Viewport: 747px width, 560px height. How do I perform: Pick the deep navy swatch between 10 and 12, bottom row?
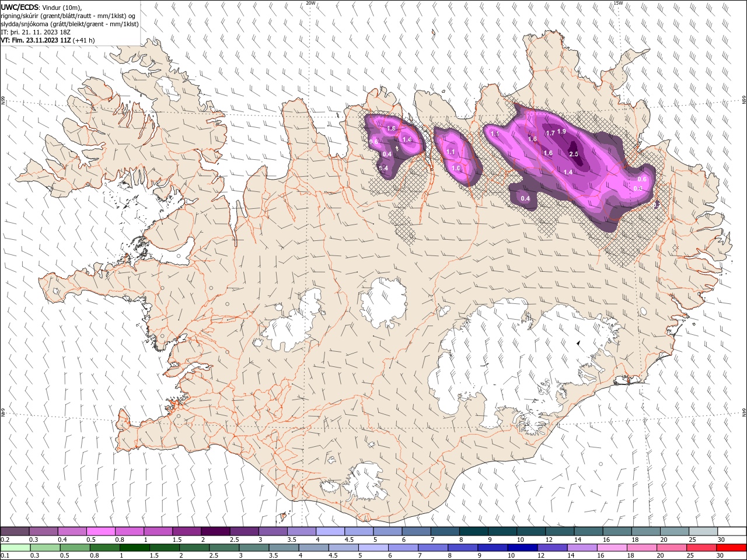[x=522, y=548]
